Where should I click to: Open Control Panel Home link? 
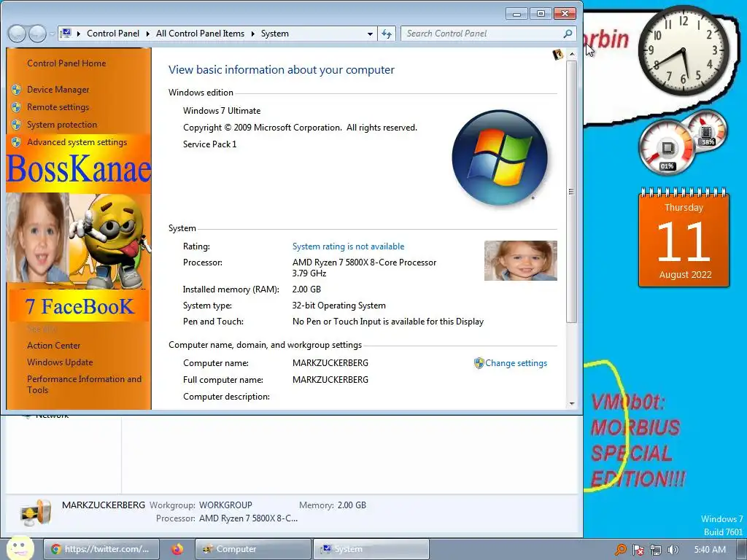(x=66, y=63)
